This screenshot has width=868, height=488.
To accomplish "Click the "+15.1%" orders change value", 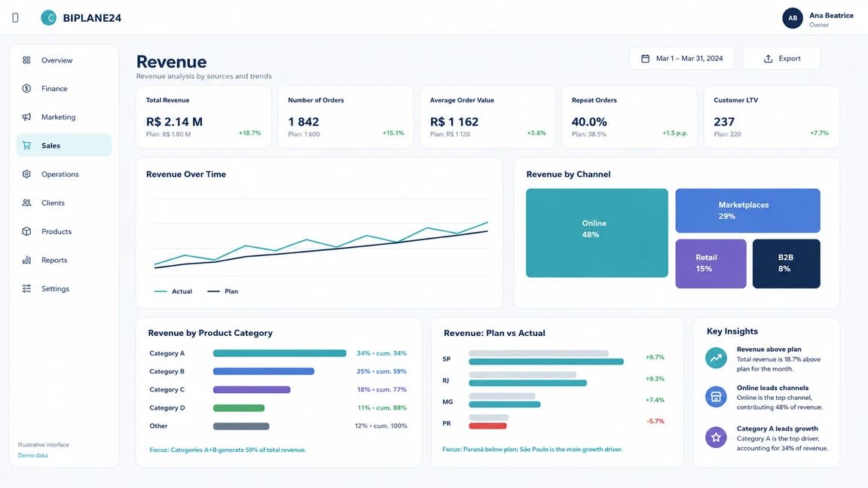I will click(x=393, y=133).
